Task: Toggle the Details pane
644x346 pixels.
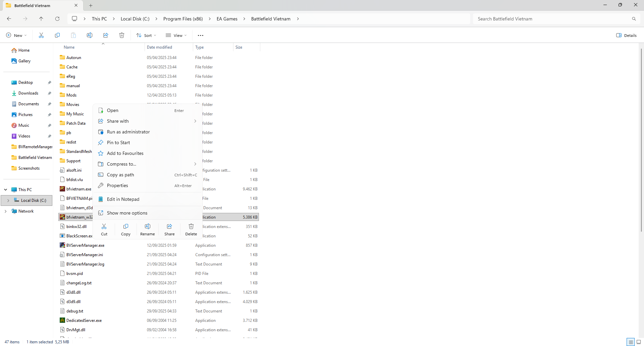Action: click(x=626, y=35)
